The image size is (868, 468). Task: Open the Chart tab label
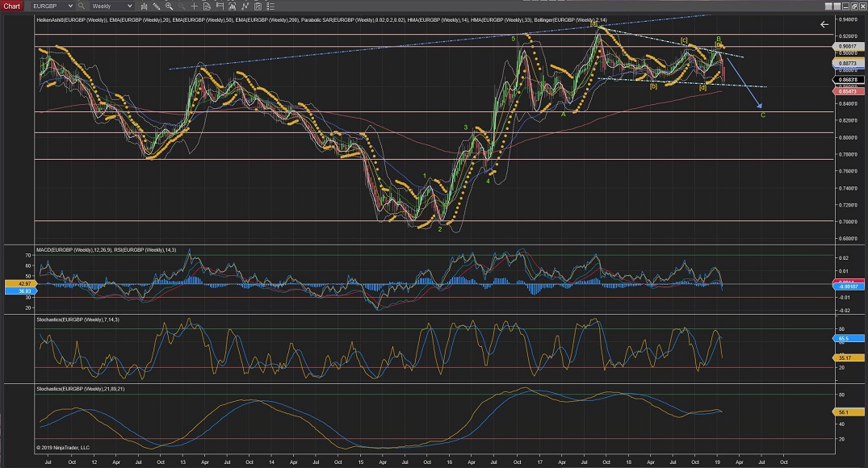click(x=11, y=6)
